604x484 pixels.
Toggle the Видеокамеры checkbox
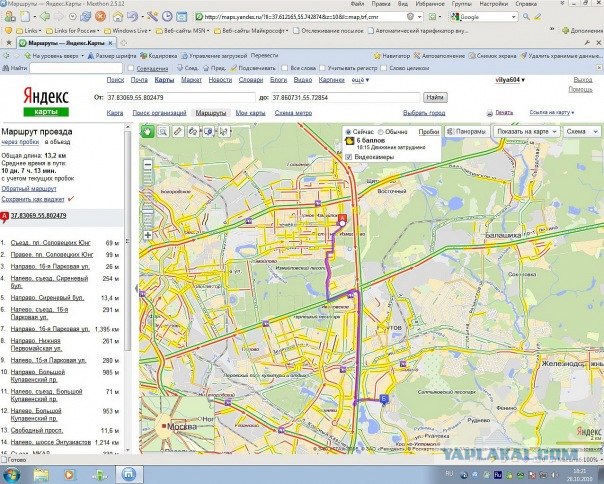(349, 157)
